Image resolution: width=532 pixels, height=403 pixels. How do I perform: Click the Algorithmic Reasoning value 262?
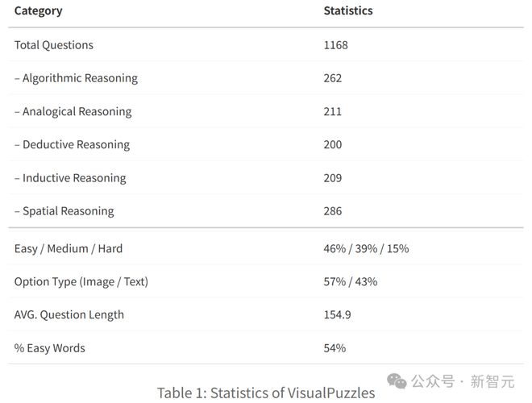point(333,78)
